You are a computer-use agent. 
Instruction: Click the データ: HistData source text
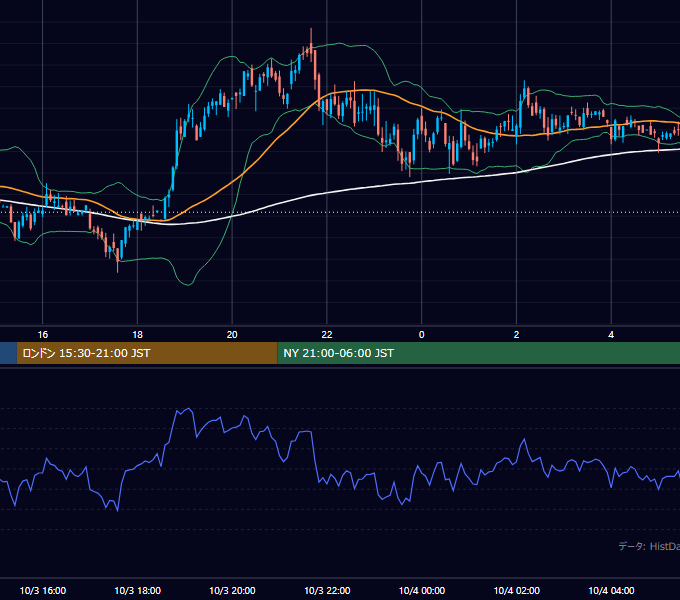pyautogui.click(x=649, y=546)
